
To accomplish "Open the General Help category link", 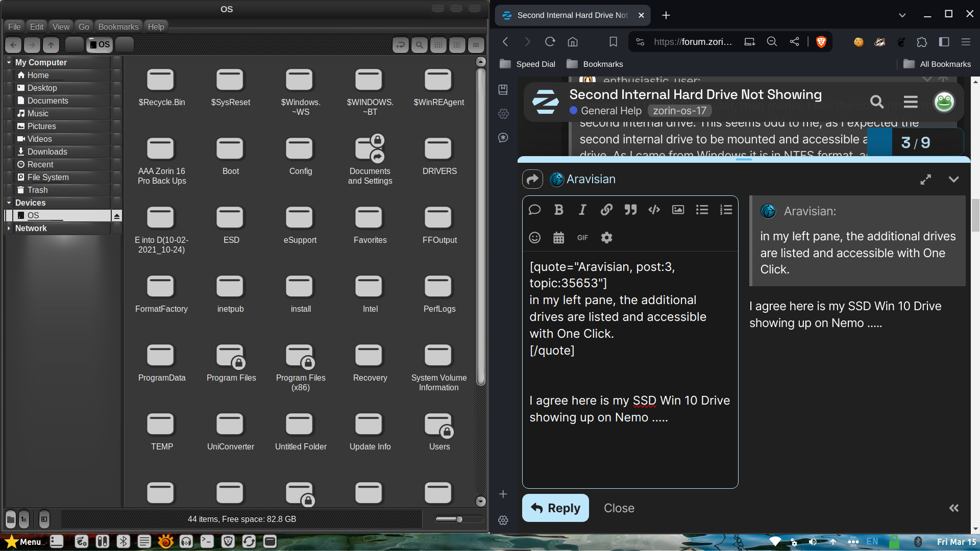I will (605, 111).
